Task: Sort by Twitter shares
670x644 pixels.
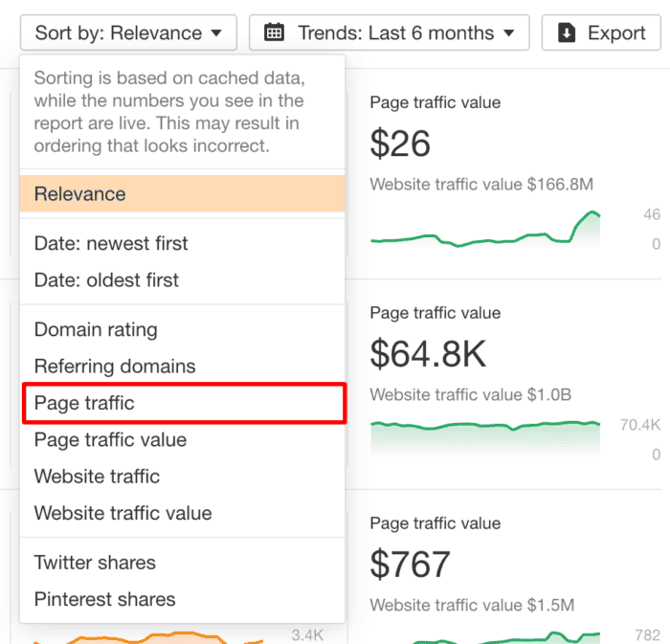Action: pyautogui.click(x=95, y=563)
